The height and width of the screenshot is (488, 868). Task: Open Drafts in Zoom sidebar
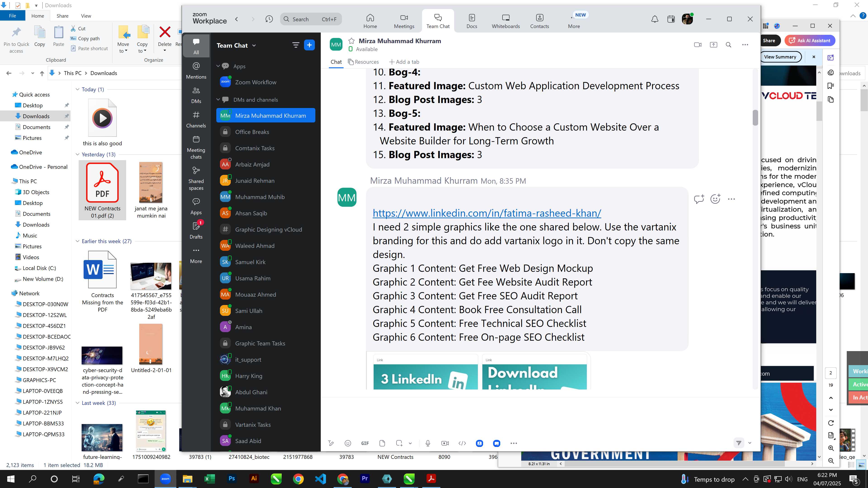click(x=196, y=230)
